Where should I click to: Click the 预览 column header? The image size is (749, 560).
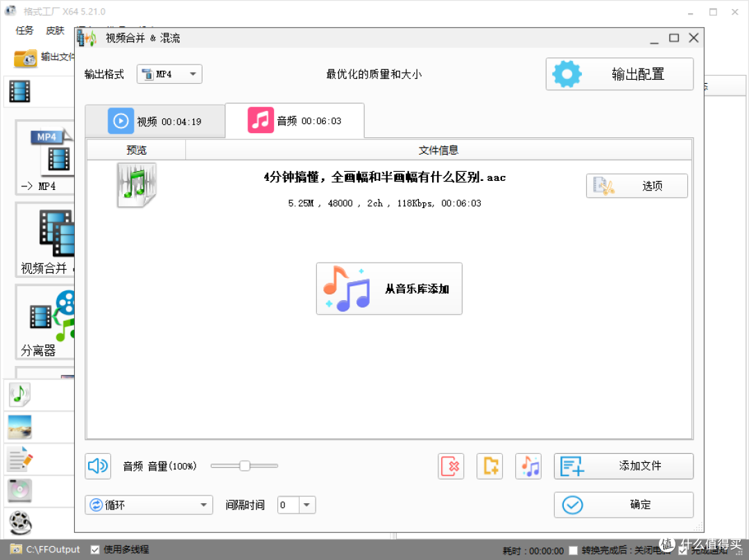(x=136, y=150)
